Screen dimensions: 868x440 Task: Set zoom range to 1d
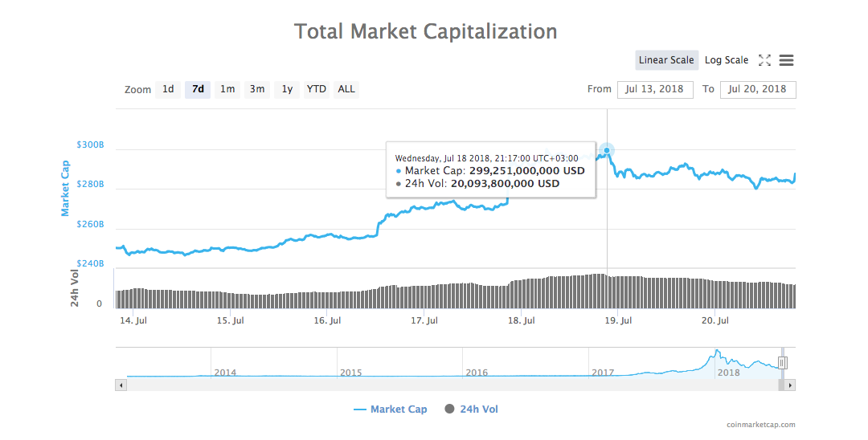pyautogui.click(x=168, y=89)
